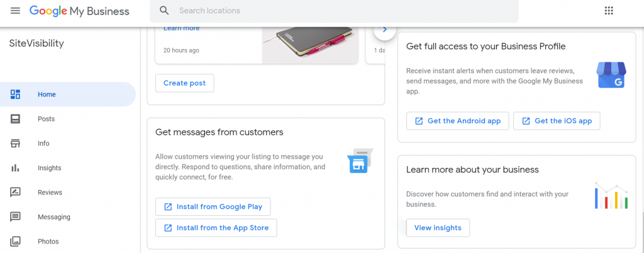This screenshot has height=253, width=644.
Task: Click the View insights button
Action: pyautogui.click(x=438, y=228)
